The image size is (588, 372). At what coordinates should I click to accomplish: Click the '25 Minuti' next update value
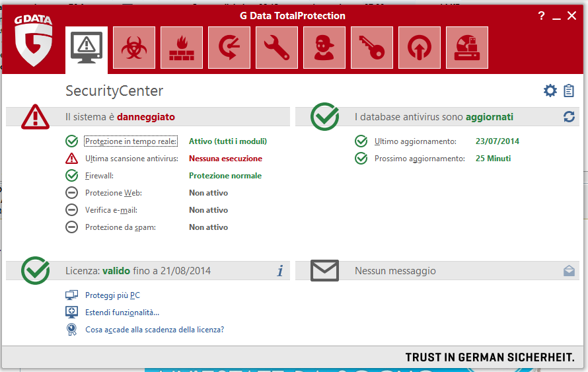493,159
